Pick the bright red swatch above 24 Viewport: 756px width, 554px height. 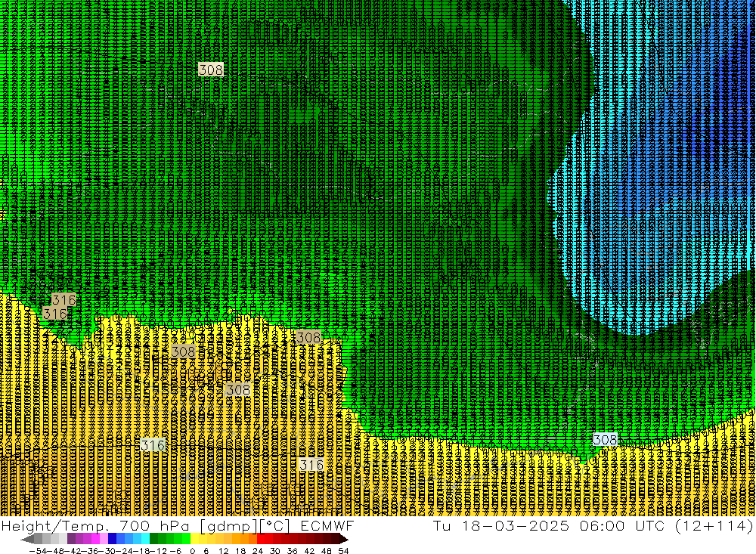[x=261, y=539]
